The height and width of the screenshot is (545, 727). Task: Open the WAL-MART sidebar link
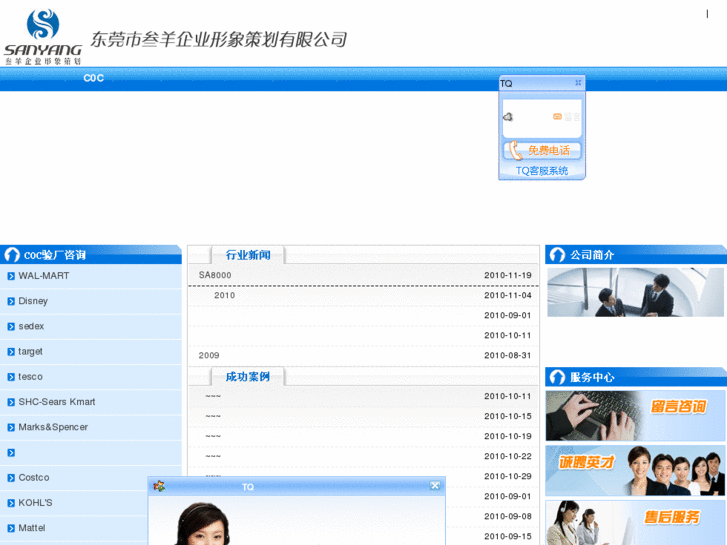[44, 276]
